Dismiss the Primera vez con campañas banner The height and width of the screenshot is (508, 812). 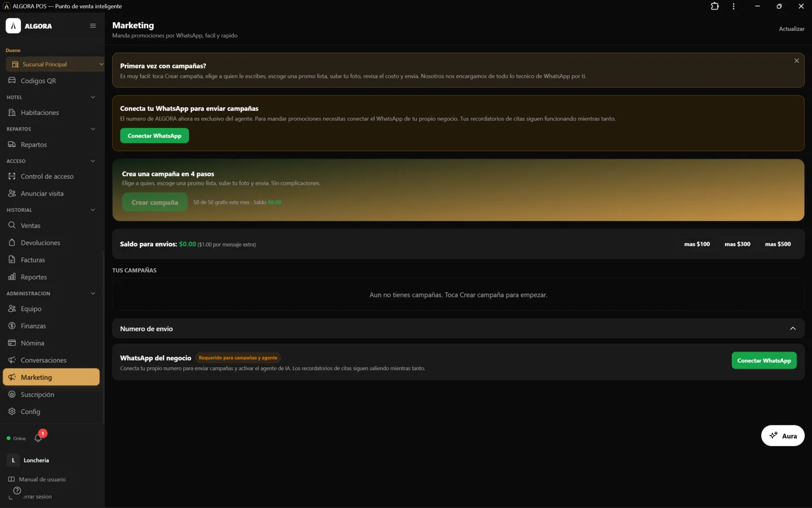(797, 60)
